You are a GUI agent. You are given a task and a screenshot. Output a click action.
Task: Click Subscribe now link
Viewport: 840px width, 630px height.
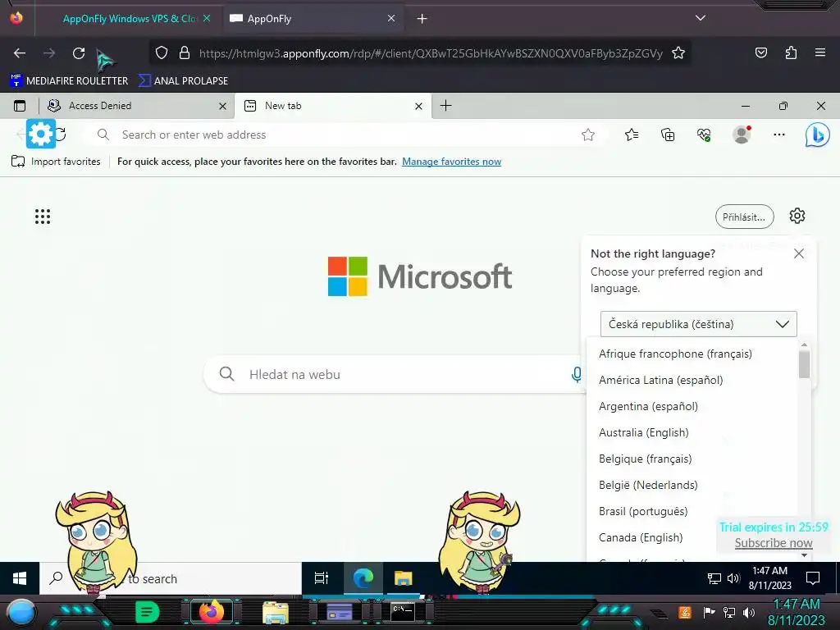click(x=774, y=543)
